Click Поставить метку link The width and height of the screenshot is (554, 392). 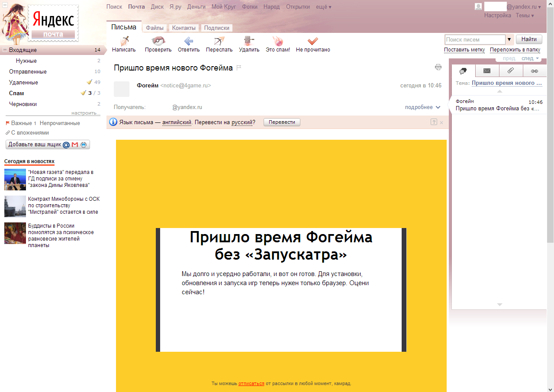pos(464,50)
